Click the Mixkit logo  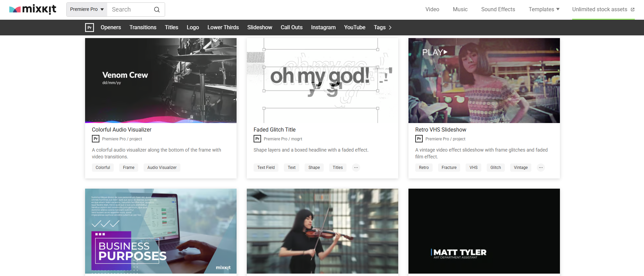(x=33, y=10)
